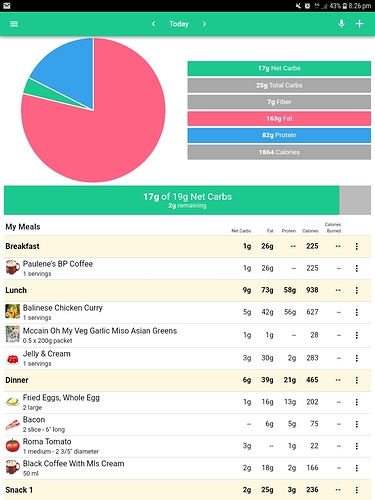Open options for Paulene's BP Coffee
Viewport: 375px width, 500px height.
coord(357,268)
